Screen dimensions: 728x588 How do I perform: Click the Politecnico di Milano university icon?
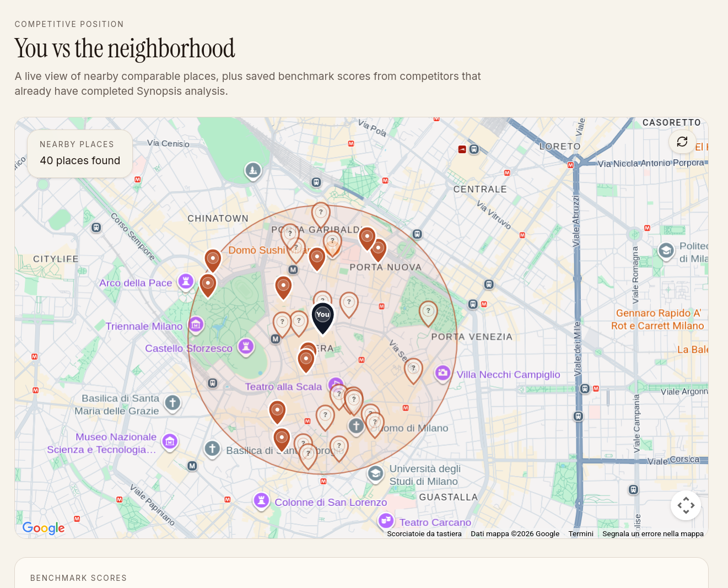click(x=666, y=251)
